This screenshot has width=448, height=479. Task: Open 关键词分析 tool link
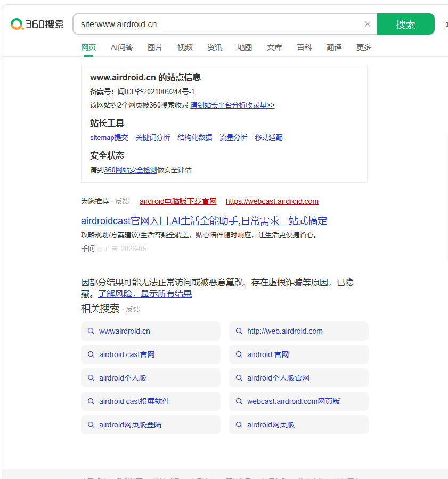point(152,137)
